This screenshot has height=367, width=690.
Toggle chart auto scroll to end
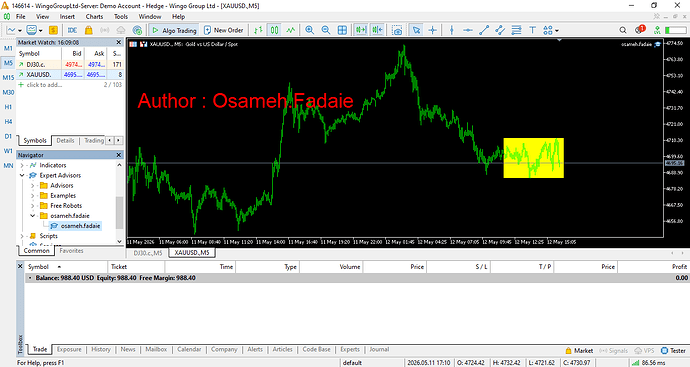pyautogui.click(x=361, y=30)
